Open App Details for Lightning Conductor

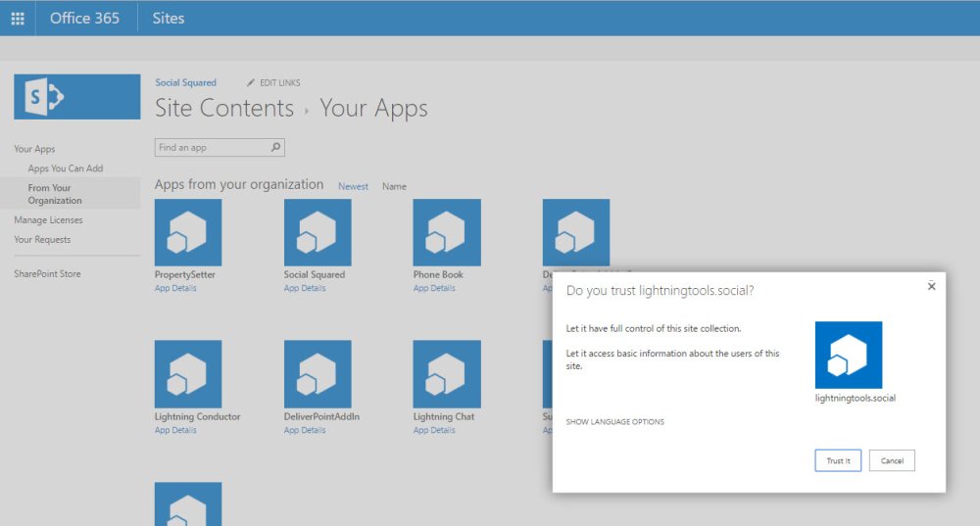pyautogui.click(x=175, y=430)
